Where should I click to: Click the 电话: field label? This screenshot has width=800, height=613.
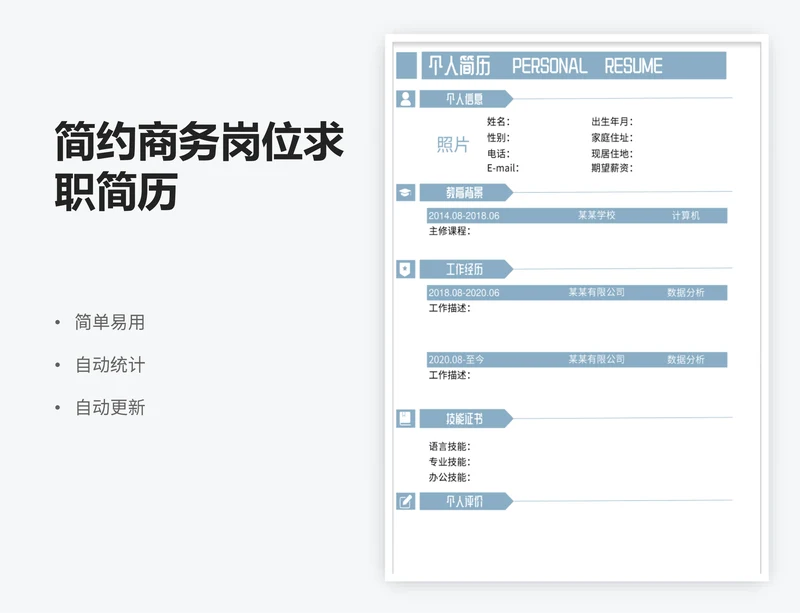498,153
